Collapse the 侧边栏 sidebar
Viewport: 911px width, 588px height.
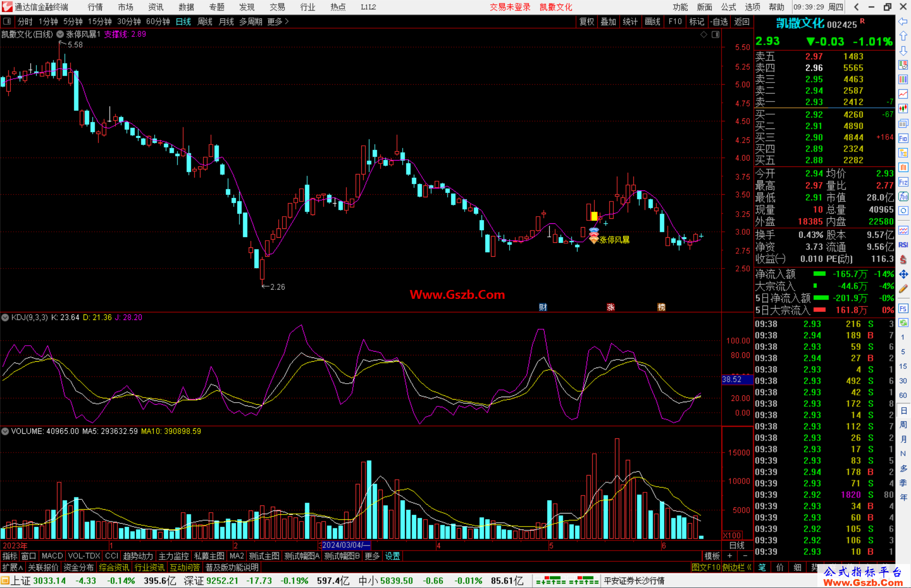tap(737, 567)
